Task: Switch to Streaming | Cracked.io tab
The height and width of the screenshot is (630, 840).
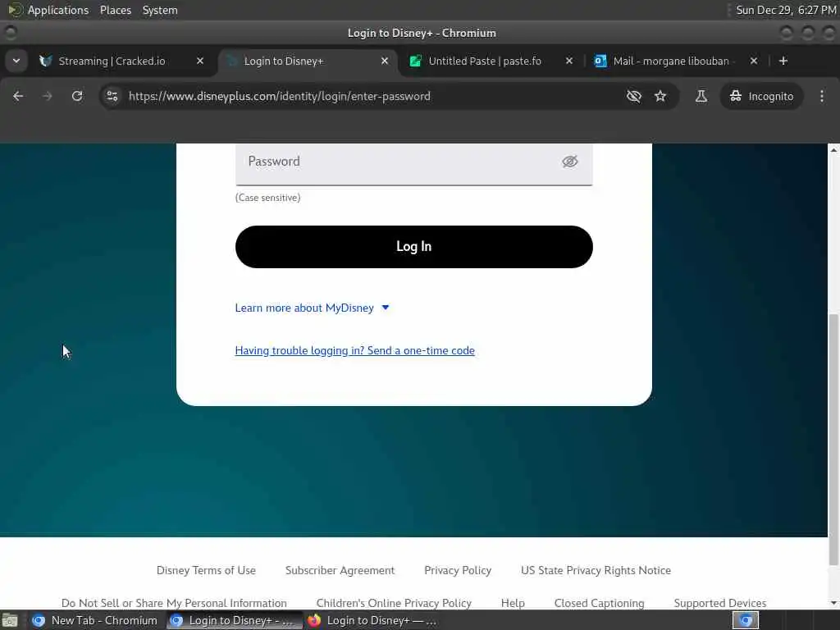Action: [112, 61]
